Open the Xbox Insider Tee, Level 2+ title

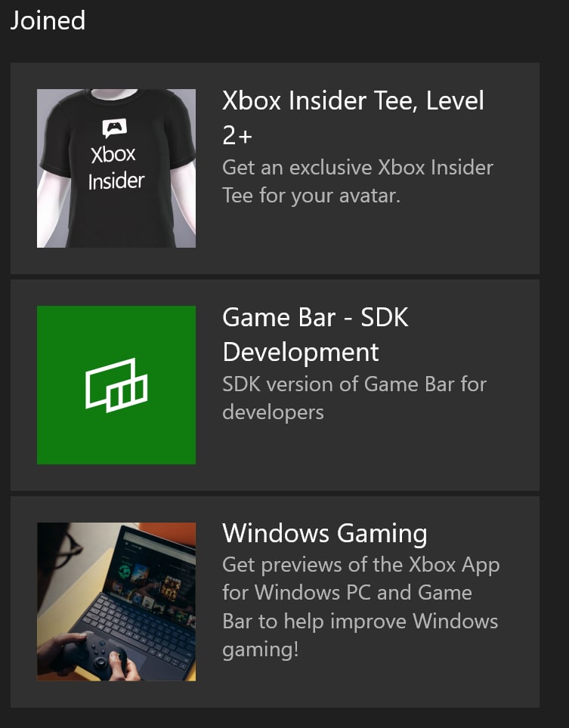(353, 118)
